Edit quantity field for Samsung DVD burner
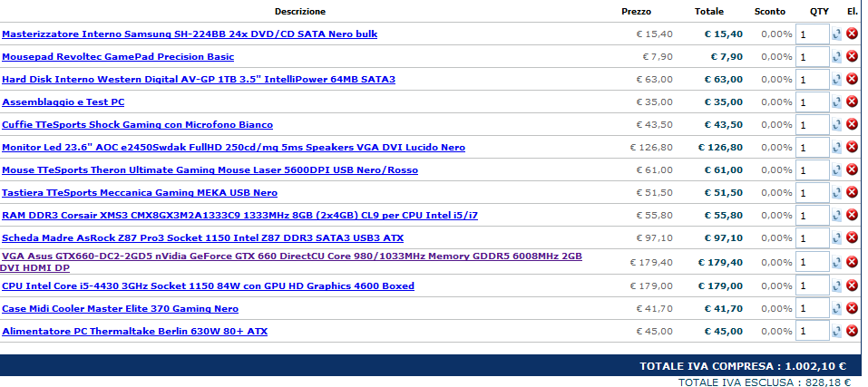Viewport: 868px width, 387px height. tap(813, 34)
